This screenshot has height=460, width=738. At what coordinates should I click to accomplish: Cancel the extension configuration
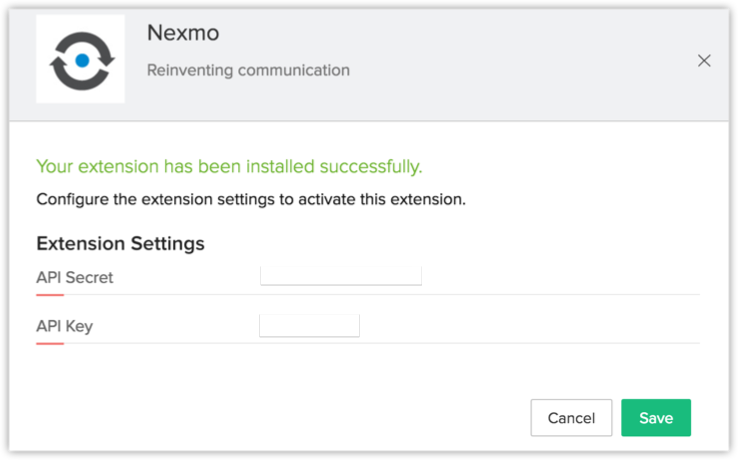(571, 418)
